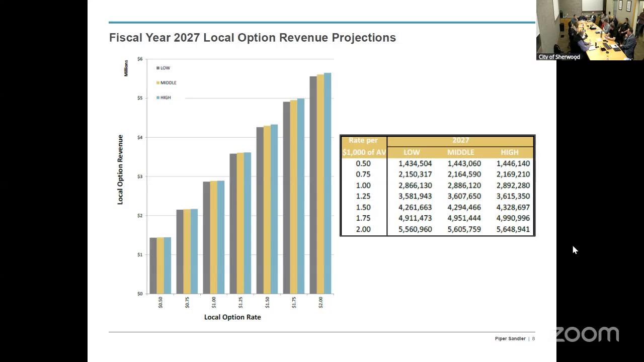Image resolution: width=644 pixels, height=362 pixels.
Task: Select table cell "1,446,140"
Action: point(513,163)
